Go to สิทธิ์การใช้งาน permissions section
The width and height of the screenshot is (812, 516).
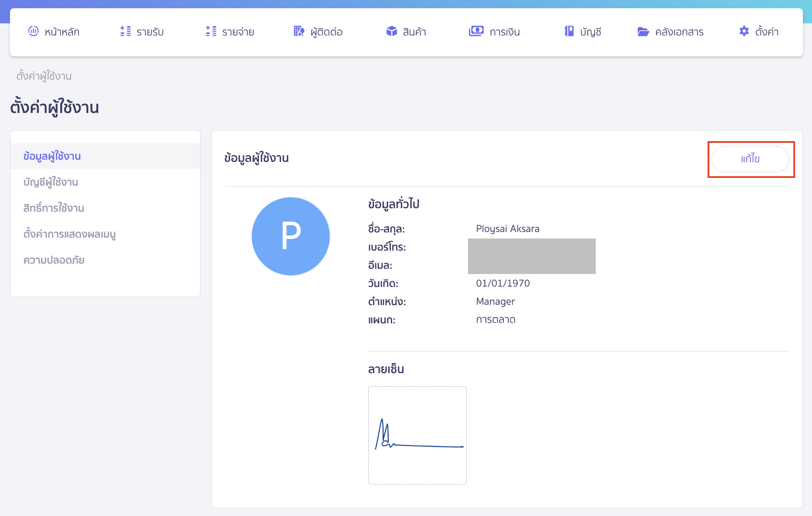point(54,208)
